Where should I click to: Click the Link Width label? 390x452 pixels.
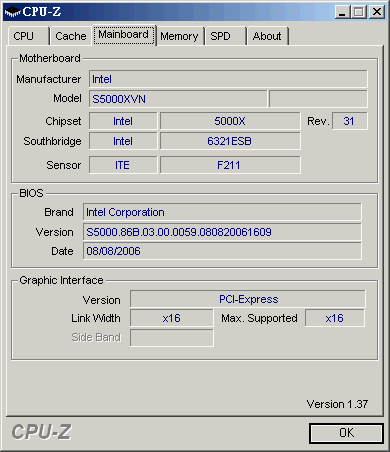pyautogui.click(x=96, y=318)
